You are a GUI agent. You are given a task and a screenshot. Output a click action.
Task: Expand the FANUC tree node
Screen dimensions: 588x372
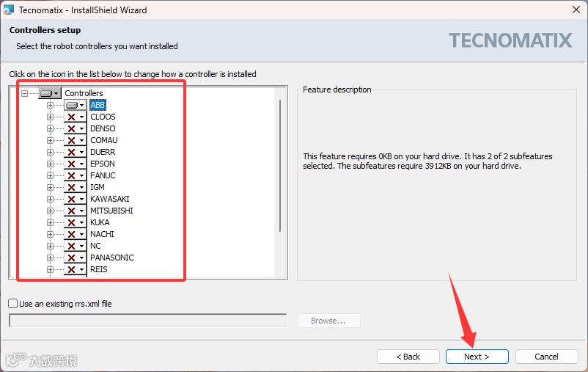[x=50, y=175]
